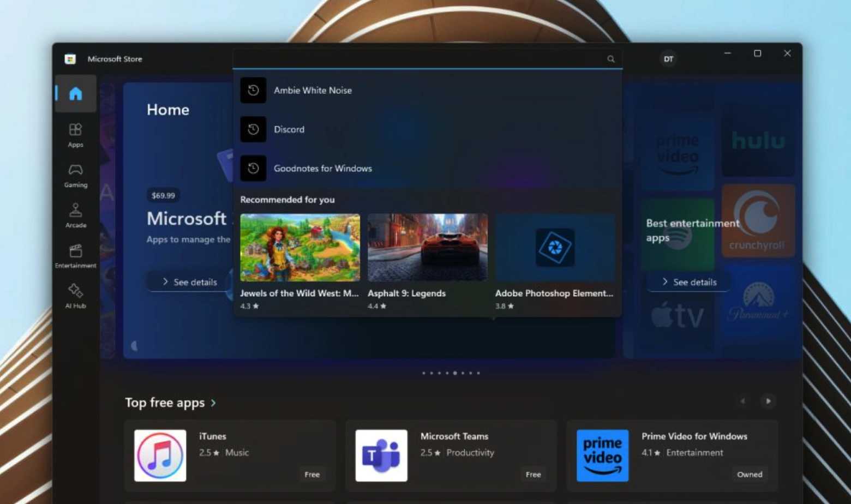Click the $69.99 price tag
The height and width of the screenshot is (504, 851).
163,195
